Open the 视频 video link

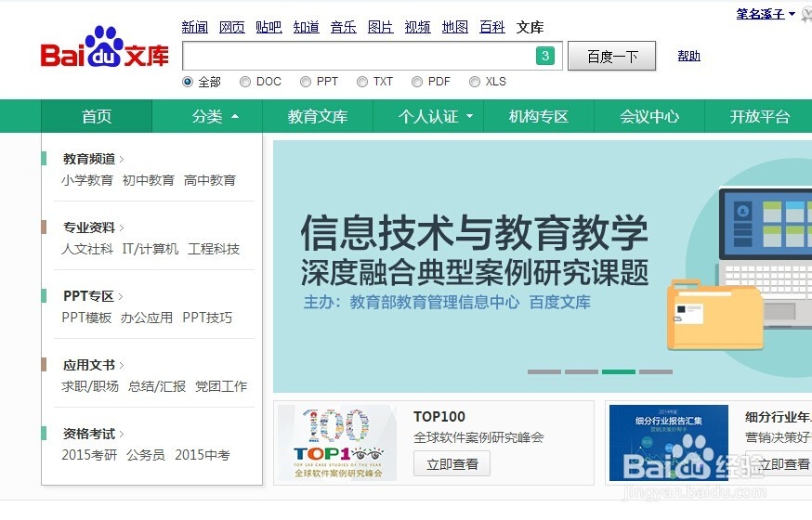(417, 27)
